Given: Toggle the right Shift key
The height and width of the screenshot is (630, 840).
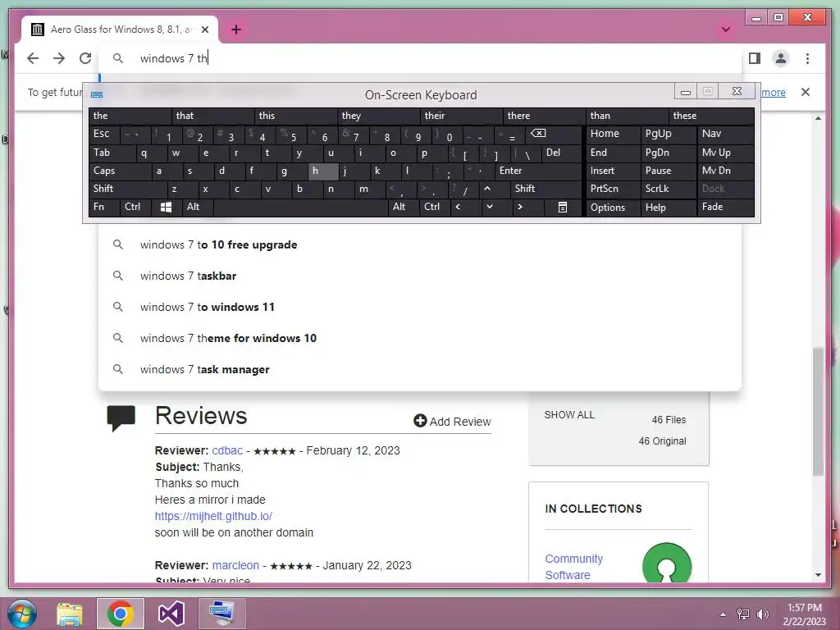Looking at the screenshot, I should (x=546, y=189).
